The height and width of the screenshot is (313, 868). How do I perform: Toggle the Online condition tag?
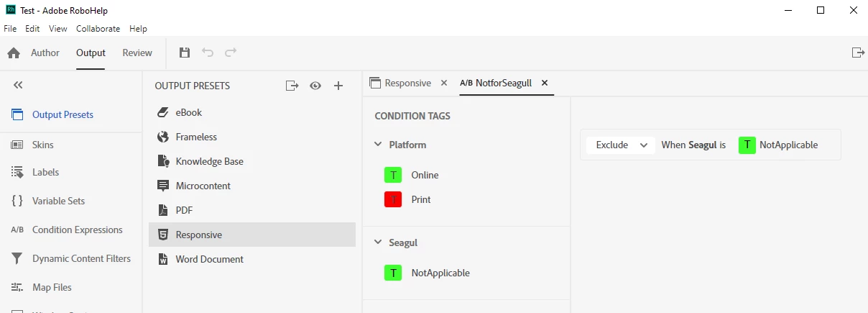(x=393, y=175)
